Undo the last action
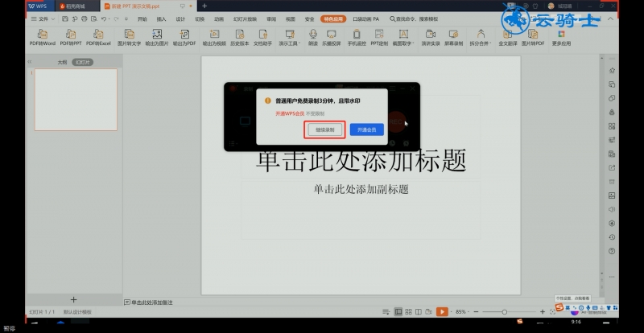The height and width of the screenshot is (333, 644). (104, 18)
